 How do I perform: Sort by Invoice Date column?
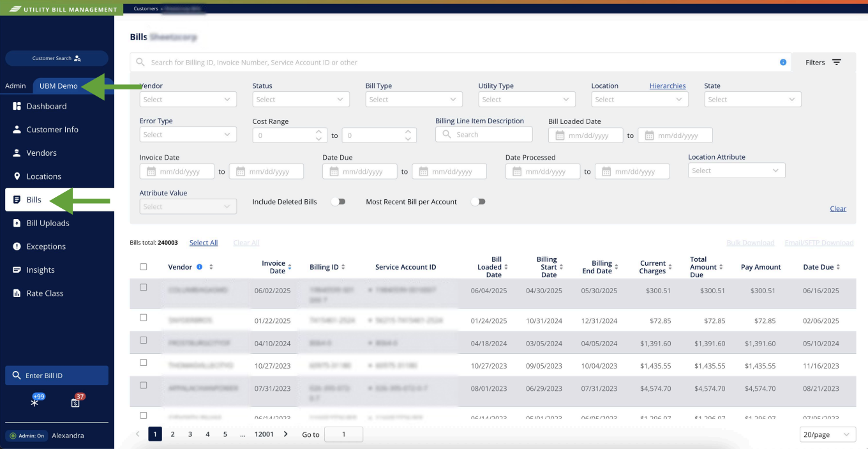pos(290,267)
